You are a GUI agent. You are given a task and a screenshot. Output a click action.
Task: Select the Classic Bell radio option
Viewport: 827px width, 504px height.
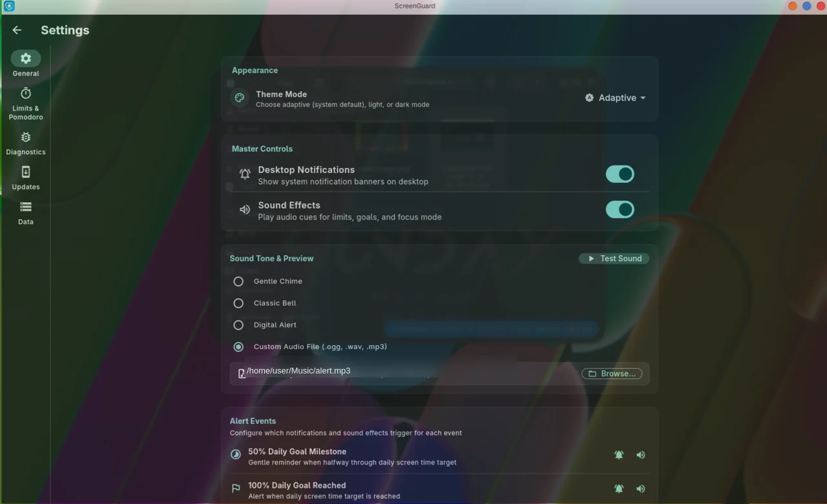click(238, 303)
